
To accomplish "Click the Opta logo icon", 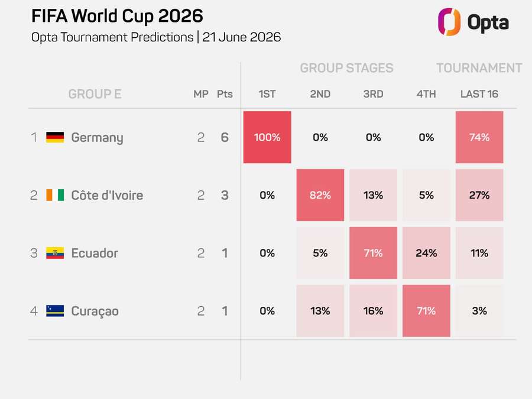I will coord(449,22).
